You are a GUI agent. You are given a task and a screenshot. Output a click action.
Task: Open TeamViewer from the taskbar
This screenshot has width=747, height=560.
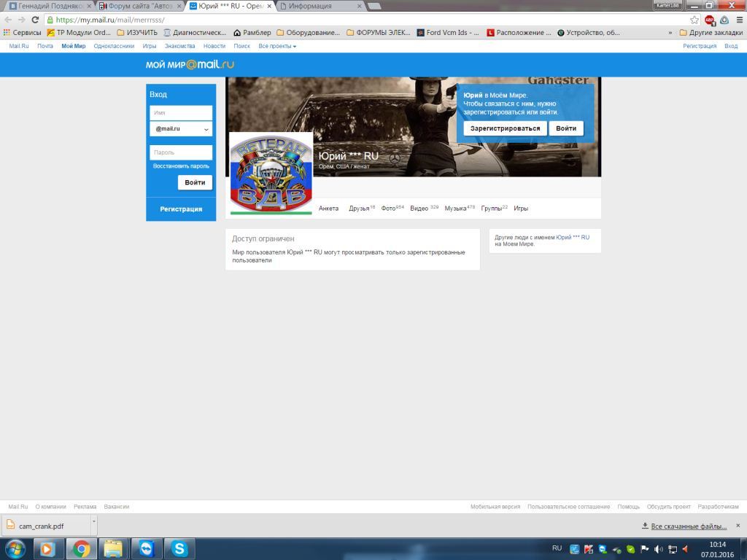coord(146,548)
